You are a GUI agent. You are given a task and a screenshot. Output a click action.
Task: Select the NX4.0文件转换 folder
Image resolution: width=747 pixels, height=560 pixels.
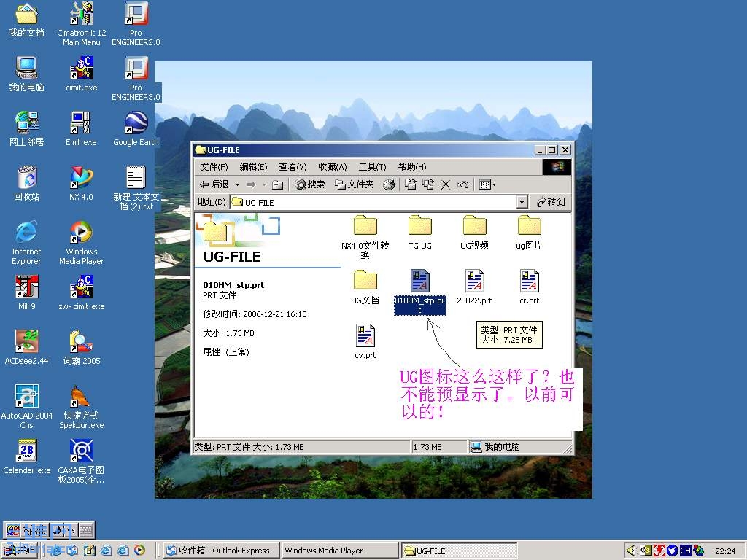click(365, 237)
